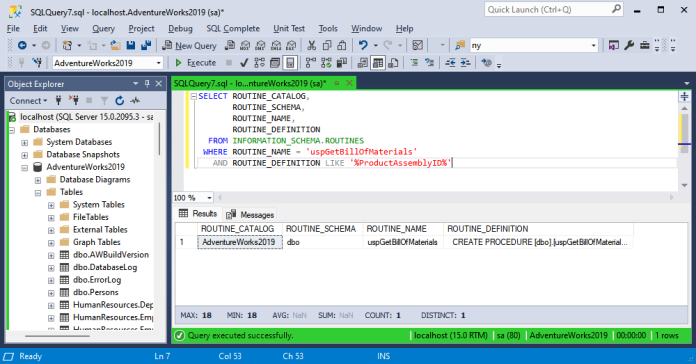Click the Copy icon in toolbar
Image resolution: width=696 pixels, height=364 pixels.
(327, 45)
